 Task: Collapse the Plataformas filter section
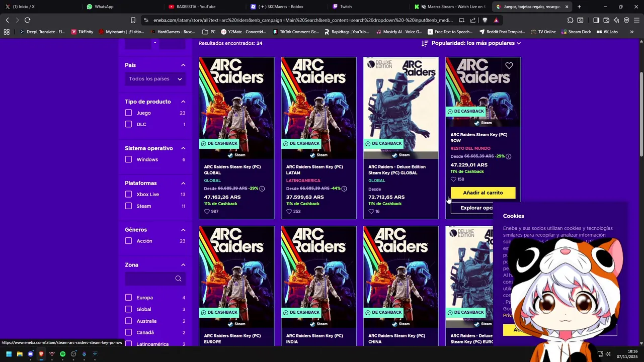pyautogui.click(x=183, y=183)
